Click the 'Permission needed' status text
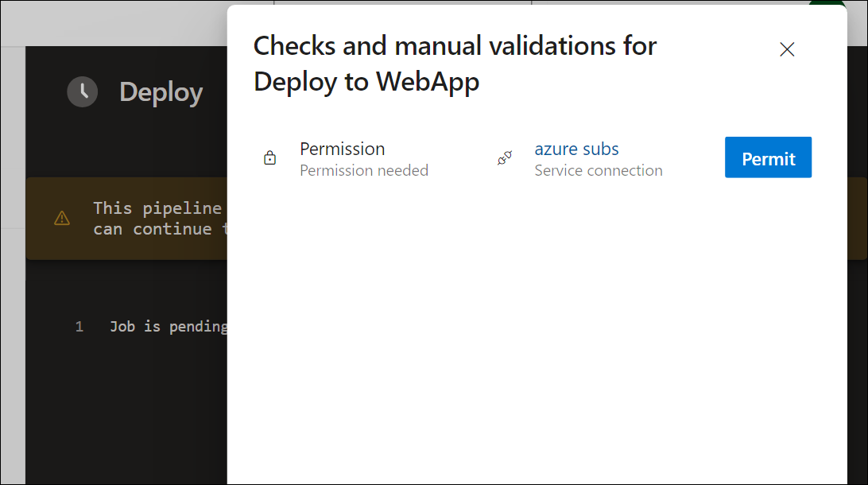The image size is (868, 485). (x=364, y=170)
